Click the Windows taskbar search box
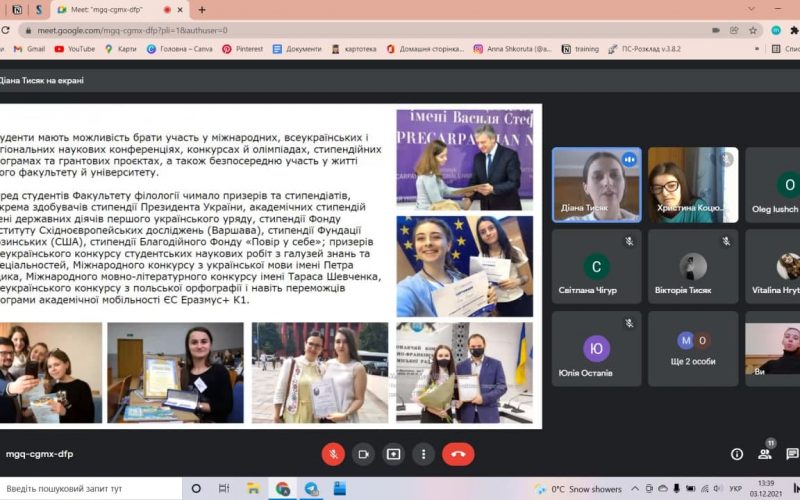This screenshot has height=500, width=800. (90, 489)
